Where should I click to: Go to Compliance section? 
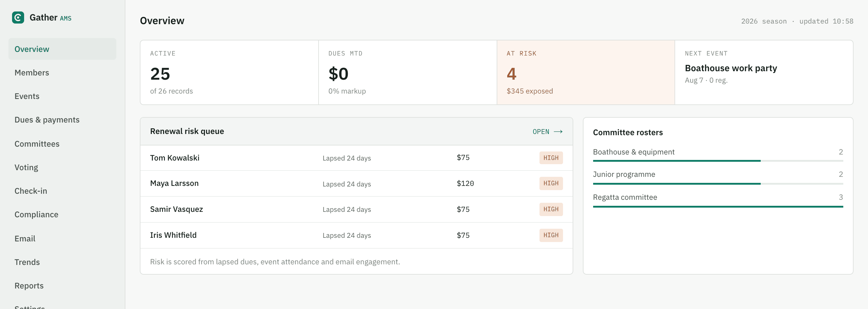[62, 215]
